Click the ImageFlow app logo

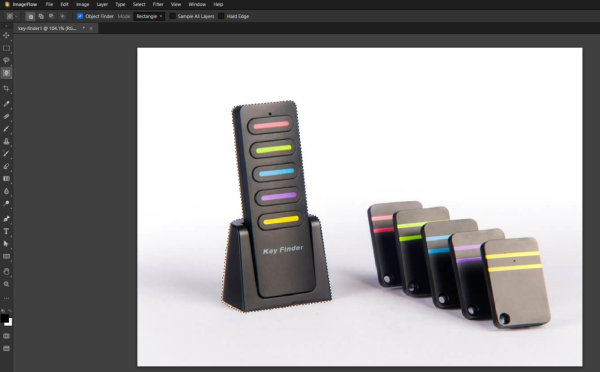point(7,4)
